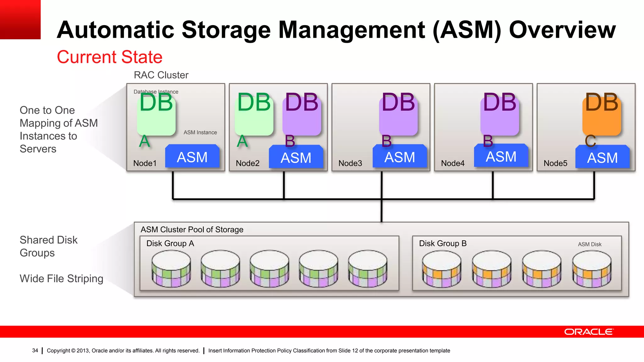Click the fifth disk in Disk Group A
Screen dimensions: 644x362
click(x=368, y=268)
